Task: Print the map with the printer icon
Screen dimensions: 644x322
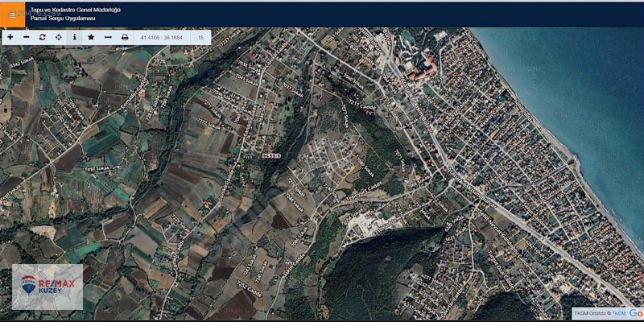Action: (125, 37)
